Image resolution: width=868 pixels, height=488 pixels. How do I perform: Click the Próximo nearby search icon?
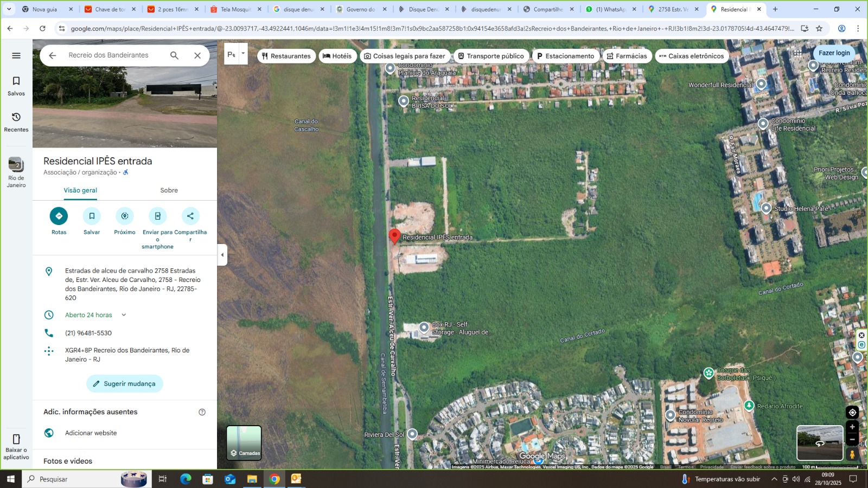pyautogui.click(x=125, y=216)
